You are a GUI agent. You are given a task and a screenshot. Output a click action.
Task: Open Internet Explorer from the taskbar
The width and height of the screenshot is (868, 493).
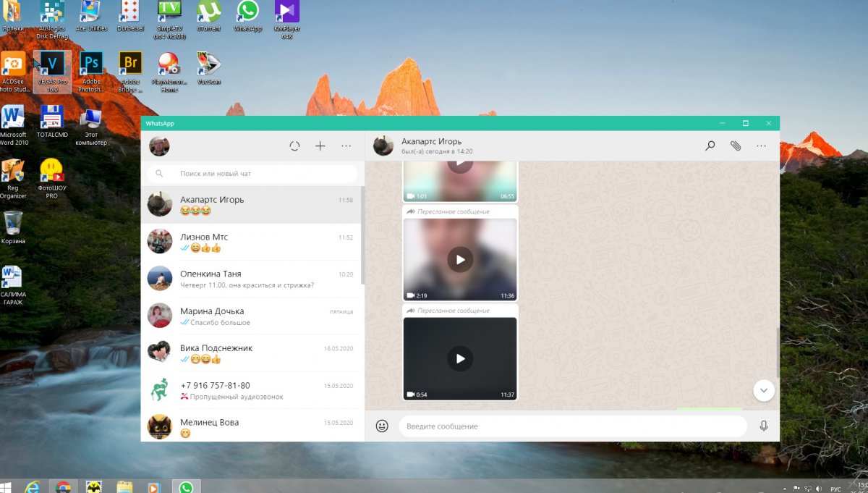[x=33, y=486]
